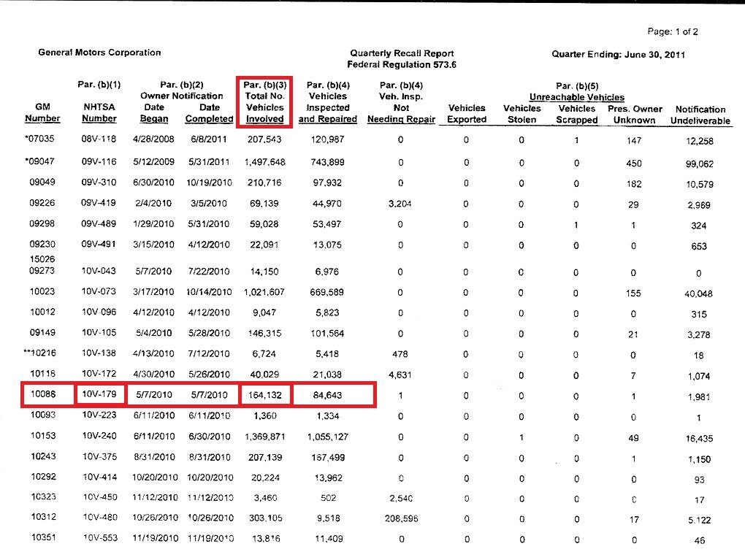
Task: Select the 'Vehicles Inspected and Repaired' column header
Action: [328, 102]
